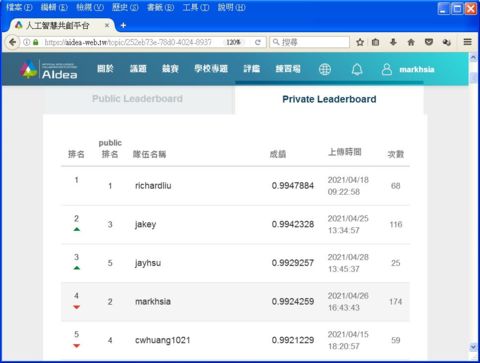The image size is (480, 363).
Task: Click score 0.9921229
Action: pyautogui.click(x=293, y=340)
